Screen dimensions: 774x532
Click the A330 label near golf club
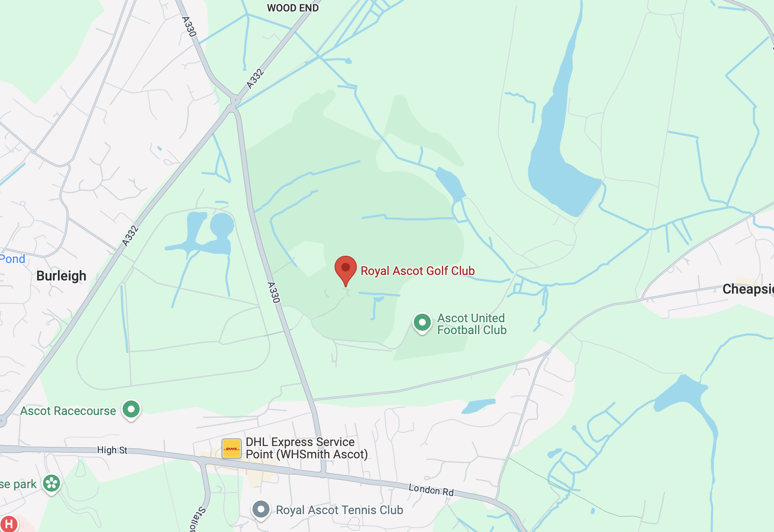click(274, 292)
